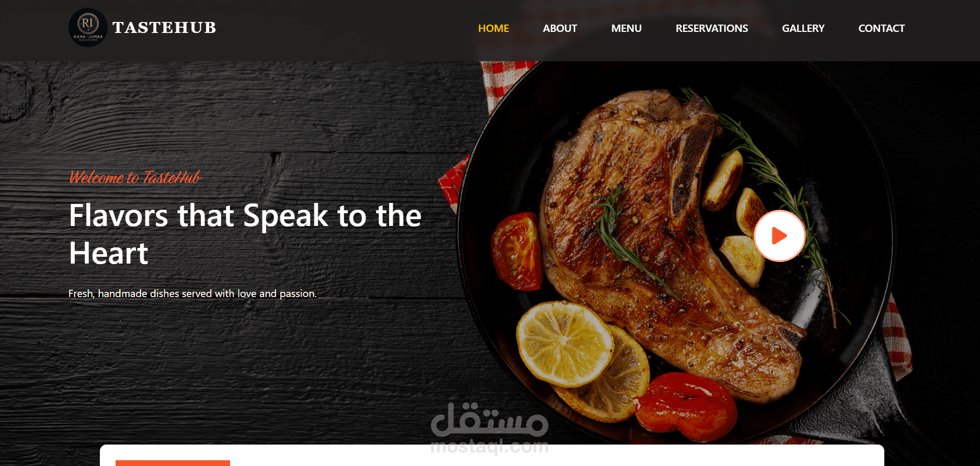Play the hero video with the orange play button

pos(779,236)
